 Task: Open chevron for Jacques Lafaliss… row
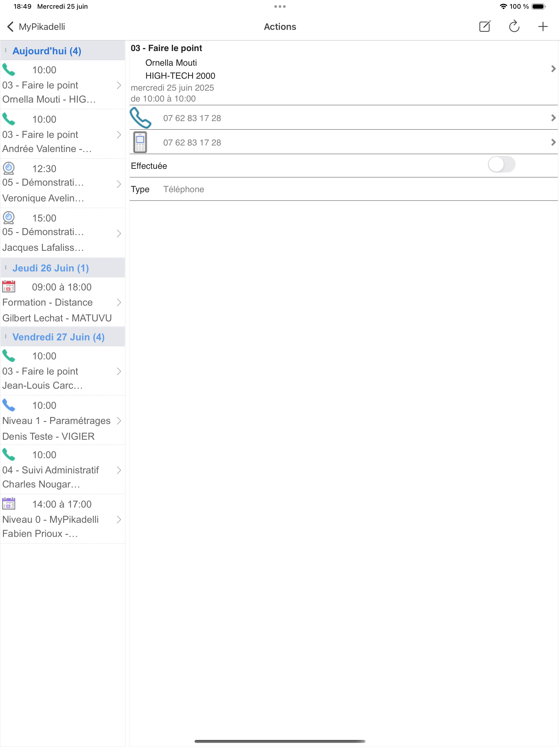pyautogui.click(x=119, y=233)
